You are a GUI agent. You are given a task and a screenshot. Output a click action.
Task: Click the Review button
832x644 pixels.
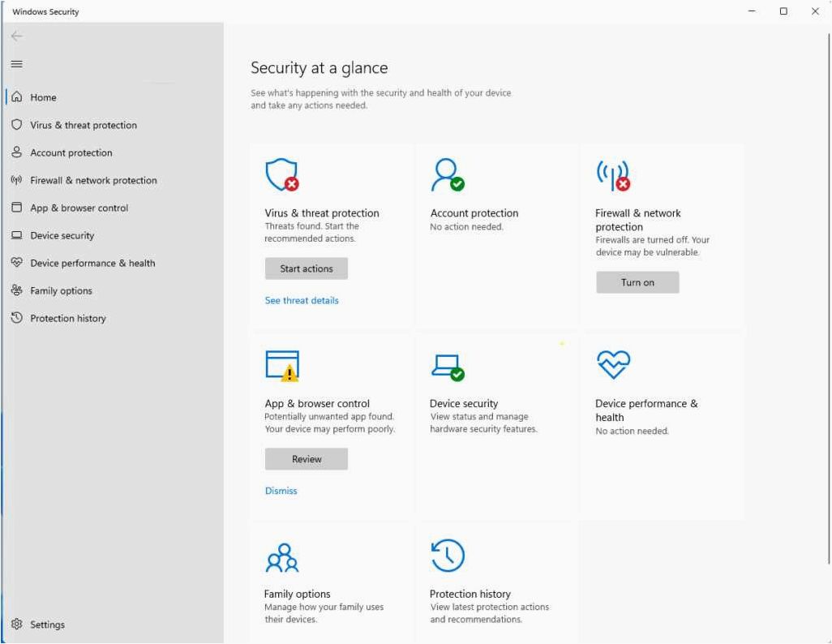[x=307, y=459]
